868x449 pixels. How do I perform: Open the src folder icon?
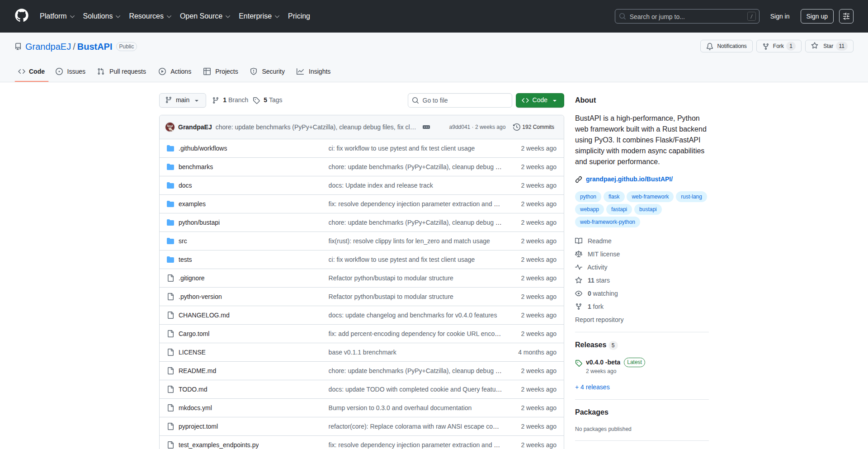click(x=170, y=241)
